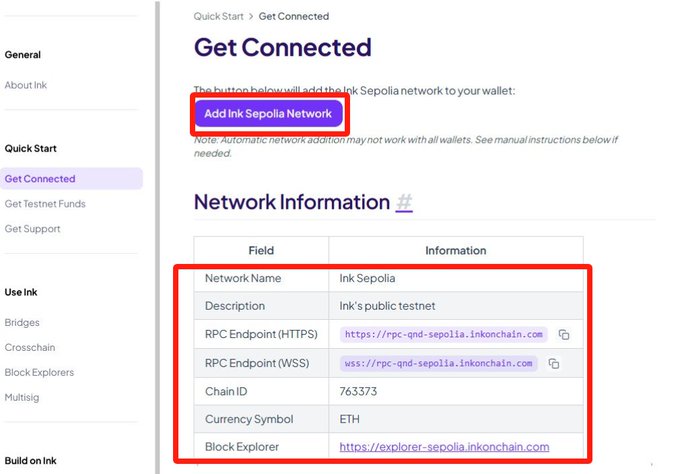Navigate to Bridges section
The image size is (680, 474).
[x=22, y=323]
